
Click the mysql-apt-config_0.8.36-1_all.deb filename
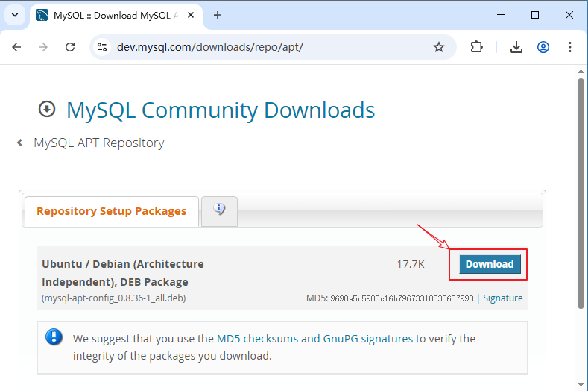coord(113,298)
